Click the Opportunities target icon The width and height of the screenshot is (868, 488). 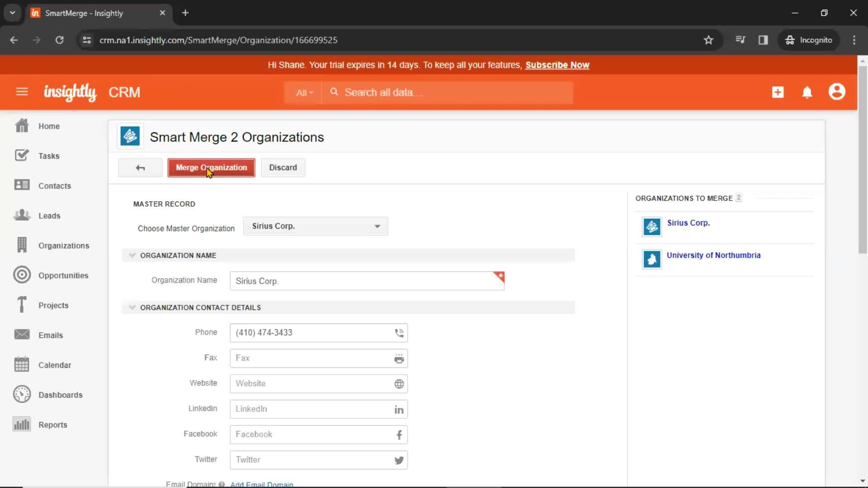[x=22, y=275]
